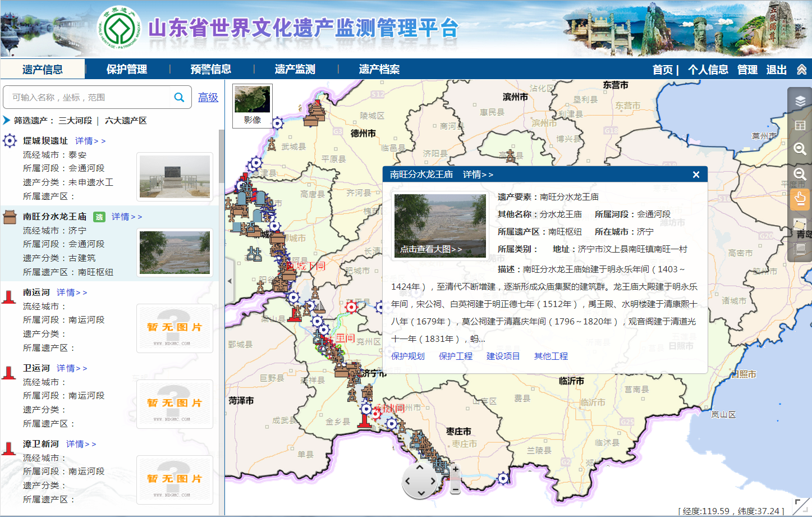Open the 遗产档案 tab

[x=379, y=69]
